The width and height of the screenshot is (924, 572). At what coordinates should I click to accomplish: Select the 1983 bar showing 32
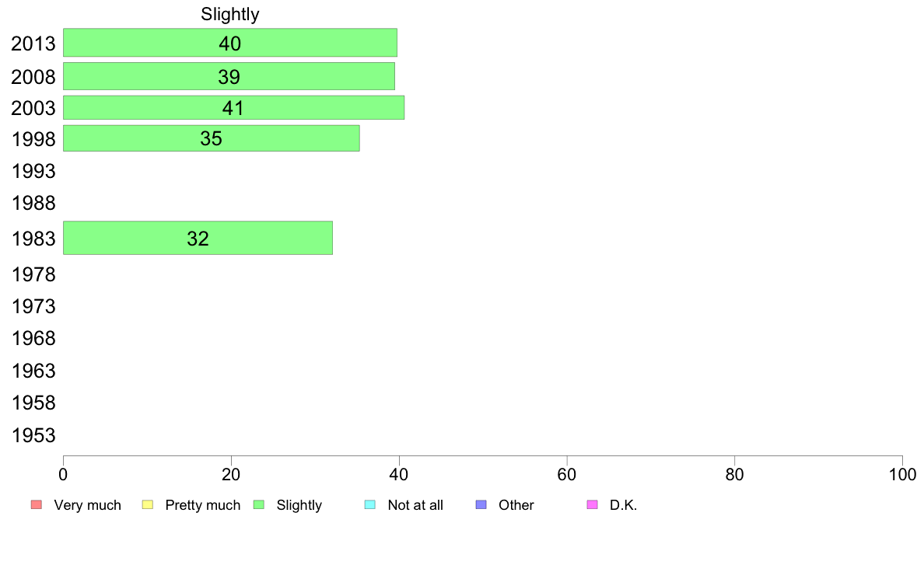pyautogui.click(x=198, y=238)
